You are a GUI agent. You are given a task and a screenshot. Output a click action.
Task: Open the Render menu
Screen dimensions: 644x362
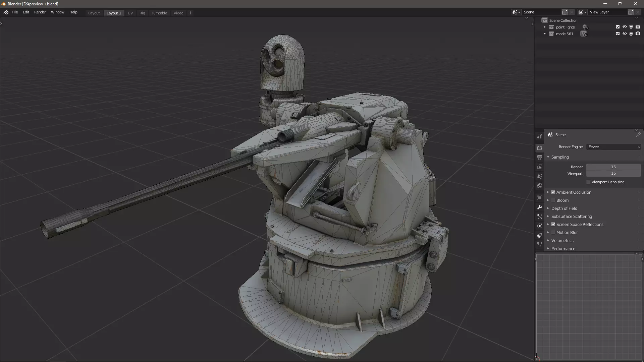[x=40, y=12]
